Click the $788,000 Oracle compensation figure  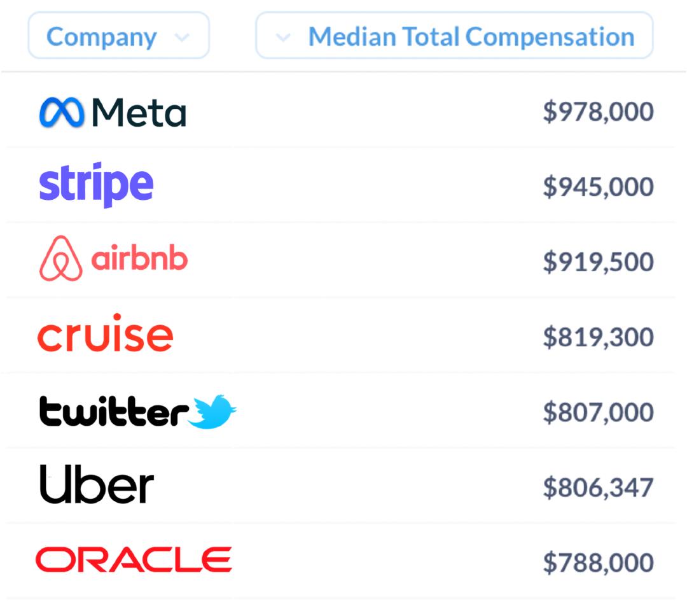coord(598,563)
